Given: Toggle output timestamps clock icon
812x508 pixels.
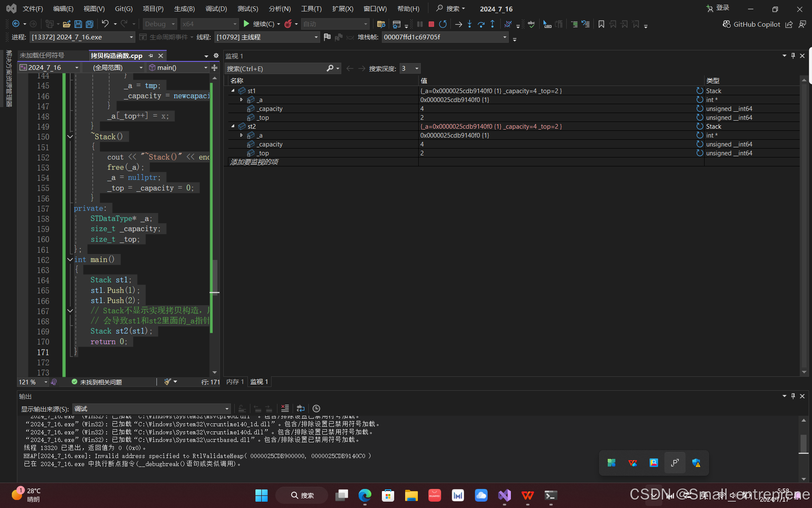Looking at the screenshot, I should (316, 409).
